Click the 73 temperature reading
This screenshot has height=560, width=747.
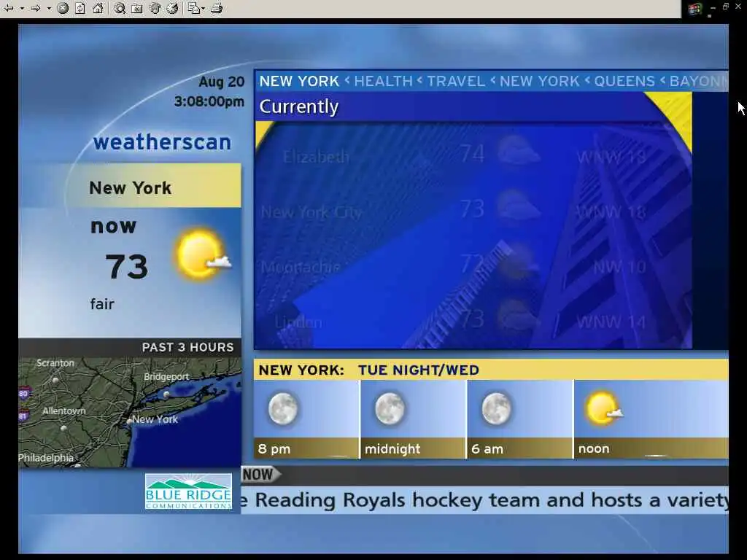(127, 266)
